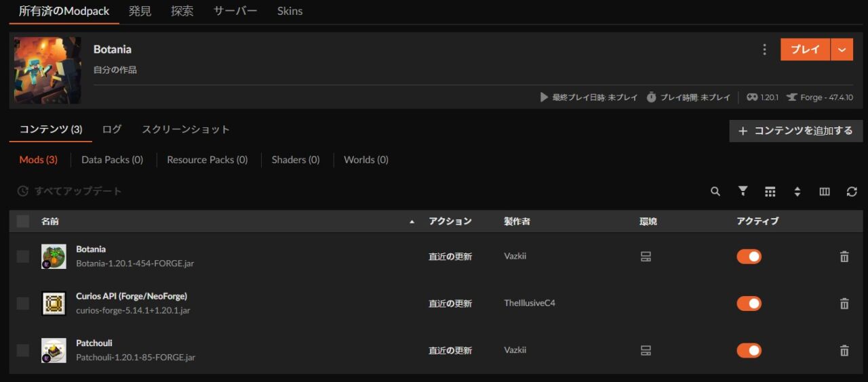Viewport: 868px width, 382px height.
Task: Open the search icon in mods toolbar
Action: 715,192
